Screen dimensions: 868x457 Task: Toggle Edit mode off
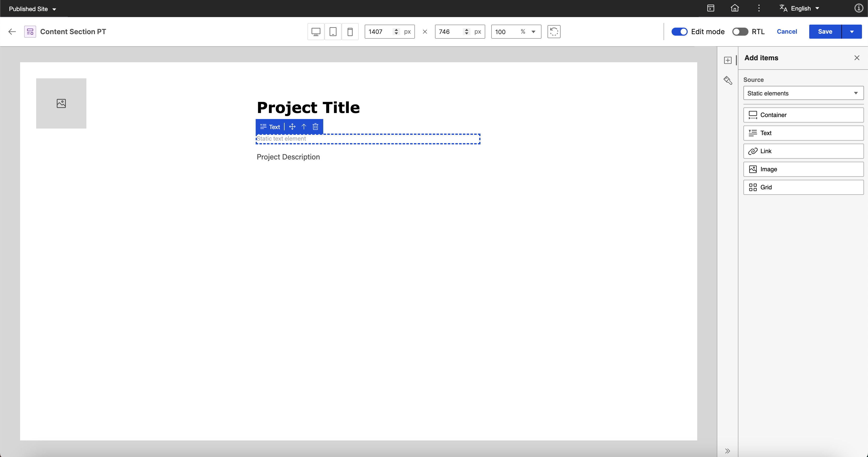[679, 32]
